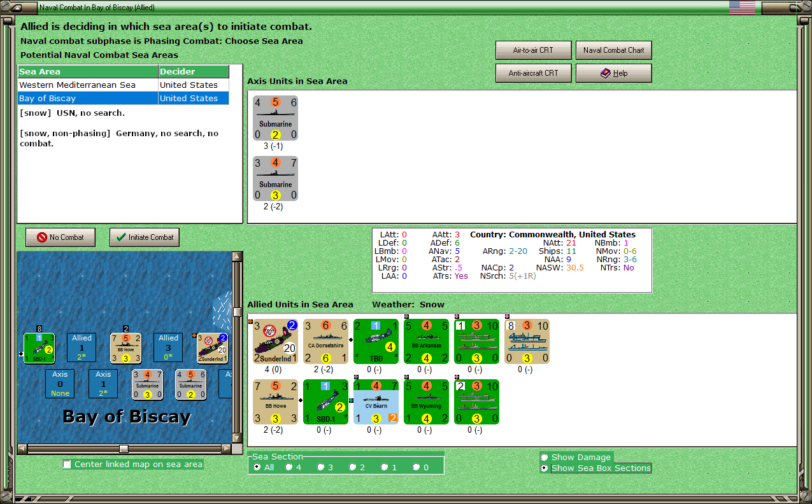Click the map Submarine counter rated 4-5-6

point(190,384)
